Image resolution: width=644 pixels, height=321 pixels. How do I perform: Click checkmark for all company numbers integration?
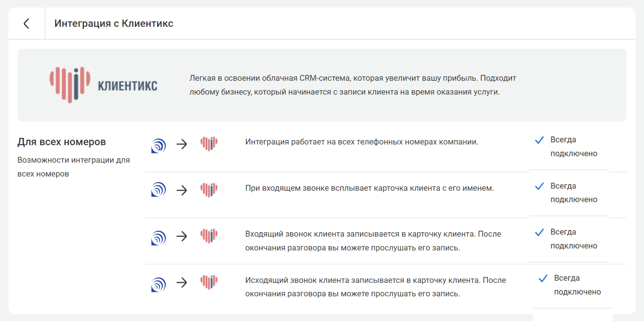coord(539,140)
